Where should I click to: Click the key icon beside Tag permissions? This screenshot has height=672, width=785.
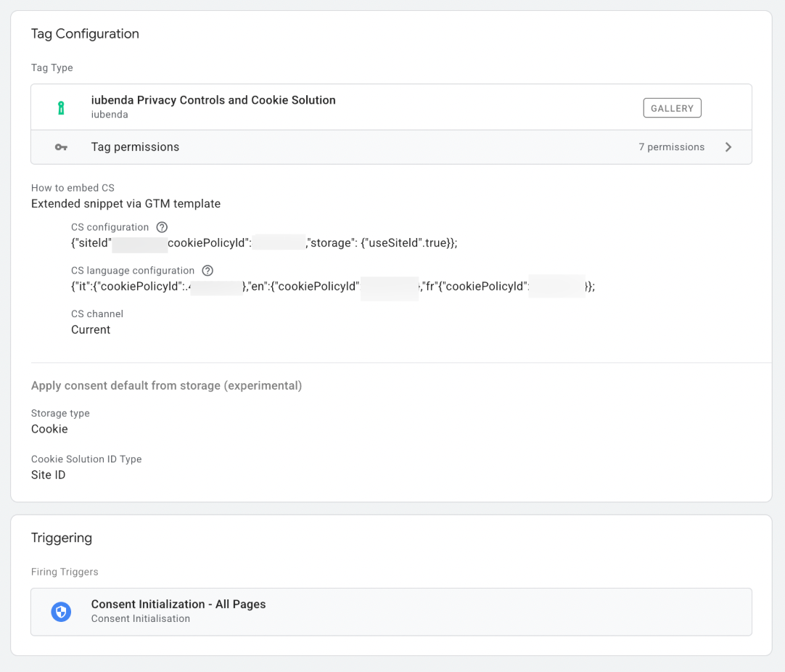pyautogui.click(x=61, y=147)
